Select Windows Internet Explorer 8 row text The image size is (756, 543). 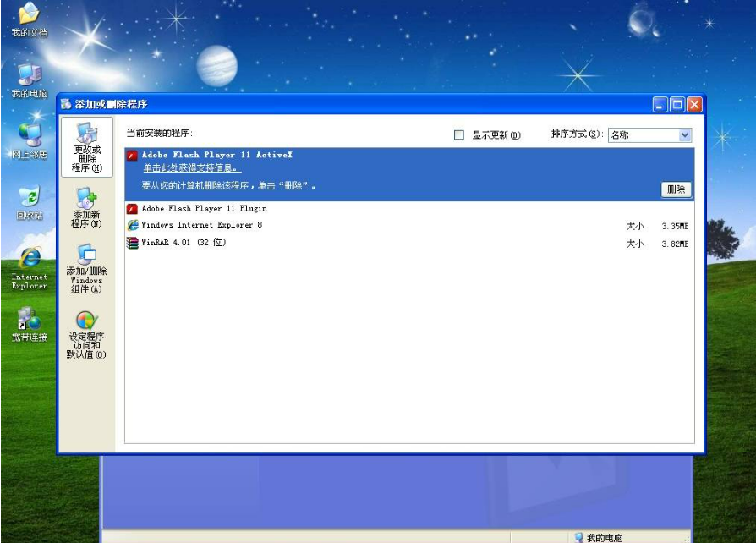[x=201, y=225]
